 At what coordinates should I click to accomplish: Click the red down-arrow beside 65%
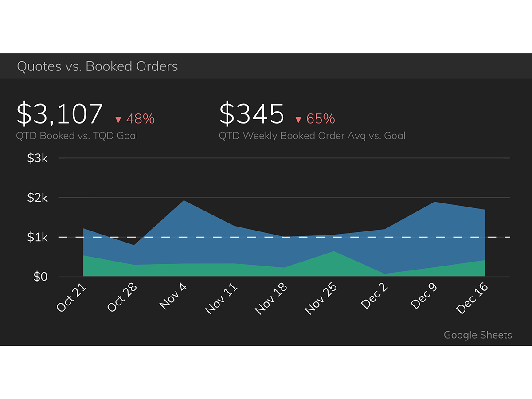pos(299,119)
